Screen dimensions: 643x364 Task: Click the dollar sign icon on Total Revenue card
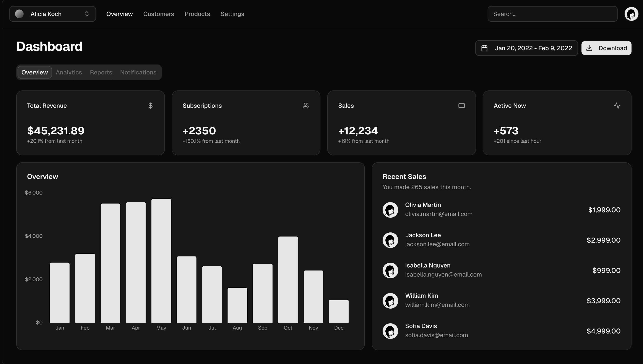tap(151, 106)
